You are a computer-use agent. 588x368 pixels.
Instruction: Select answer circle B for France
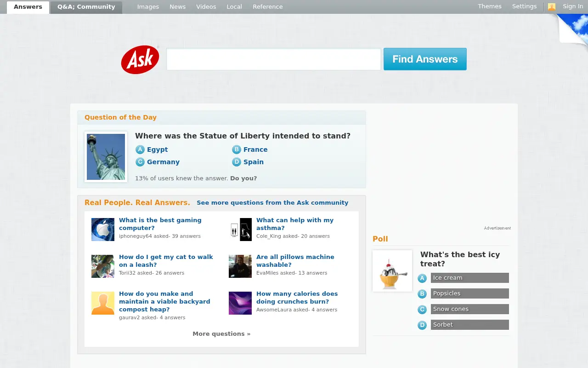click(x=237, y=149)
